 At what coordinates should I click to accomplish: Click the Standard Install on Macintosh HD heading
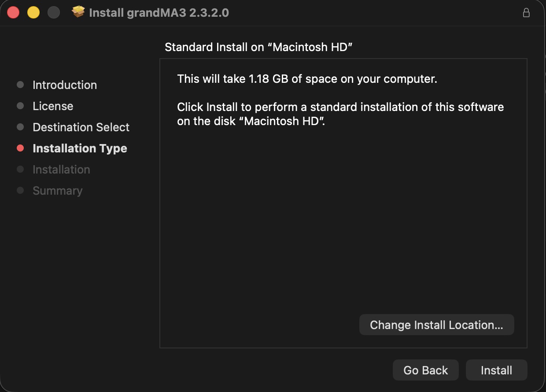259,47
